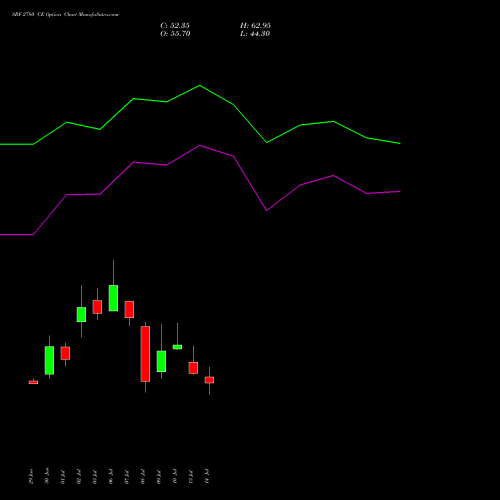This screenshot has height=500, width=500.
Task: Click the tall red candle above 08 Jul
Action: 145,354
